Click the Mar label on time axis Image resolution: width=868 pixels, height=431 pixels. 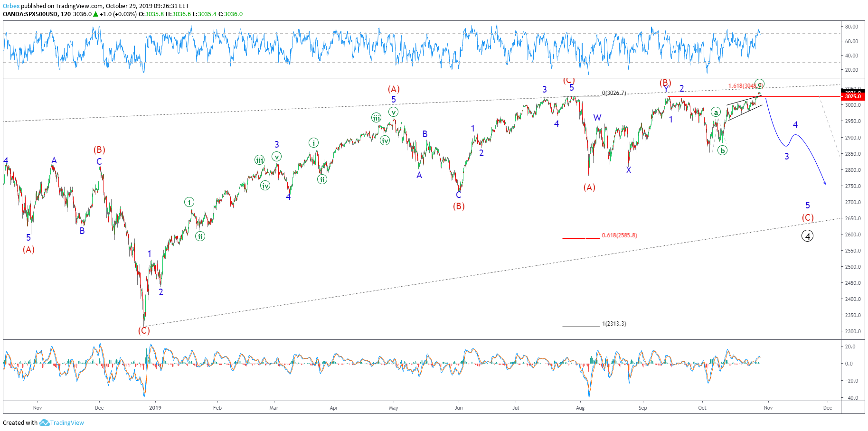point(274,408)
